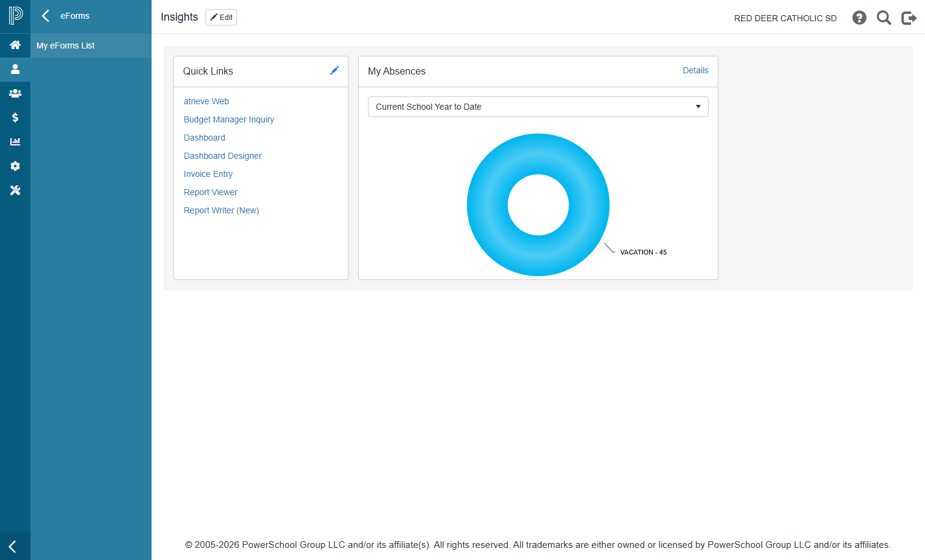This screenshot has width=925, height=560.
Task: Open the Dashboard quick link
Action: (204, 138)
